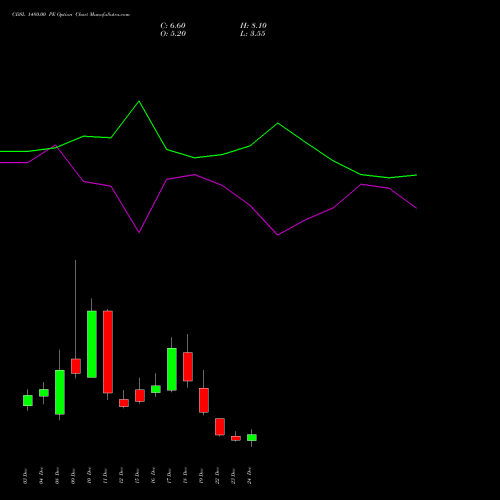Viewport: 500px width, 500px height.
Task: Click the last green candlestick for 24 Dec
Action: pos(252,437)
